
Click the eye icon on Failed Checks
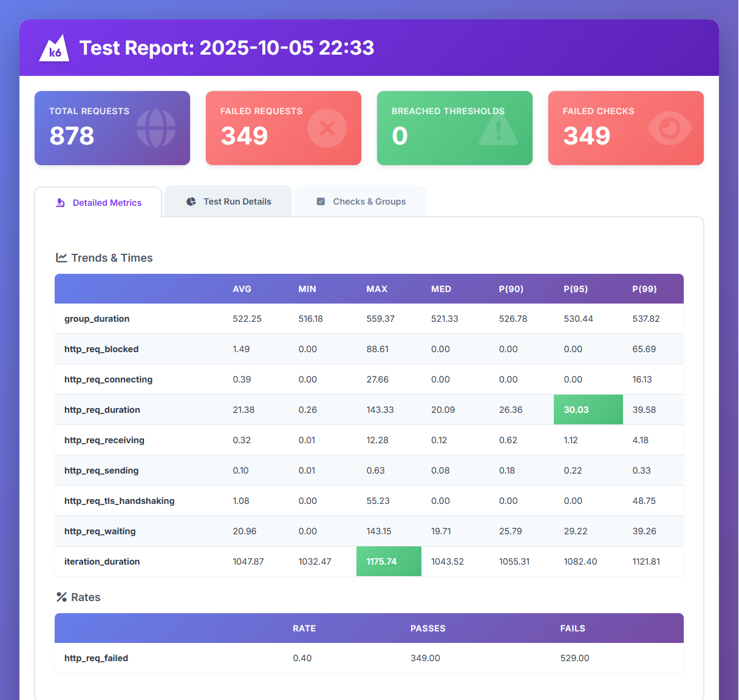tap(669, 128)
